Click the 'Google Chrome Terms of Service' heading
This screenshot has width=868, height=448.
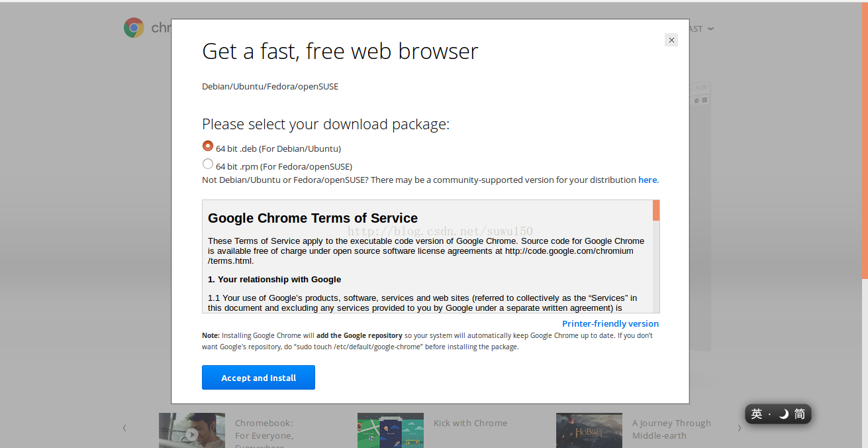[x=313, y=218]
